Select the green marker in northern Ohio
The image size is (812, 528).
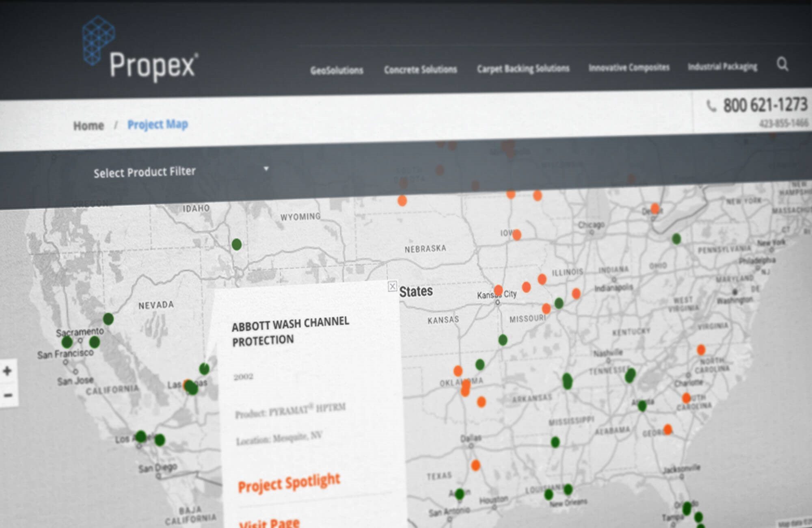pos(676,239)
